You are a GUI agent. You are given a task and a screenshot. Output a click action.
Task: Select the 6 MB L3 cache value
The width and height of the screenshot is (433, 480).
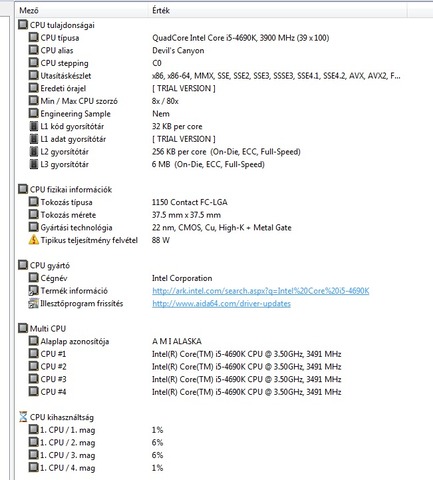coord(208,164)
